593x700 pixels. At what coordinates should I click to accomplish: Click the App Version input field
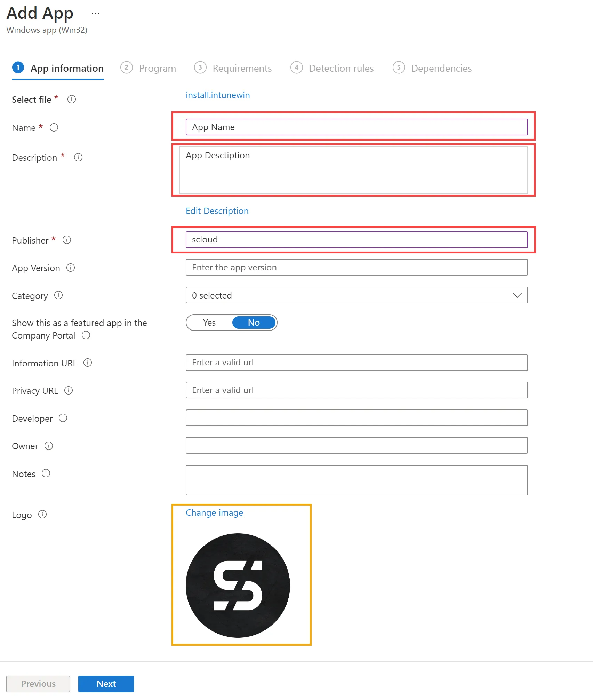[x=356, y=267]
